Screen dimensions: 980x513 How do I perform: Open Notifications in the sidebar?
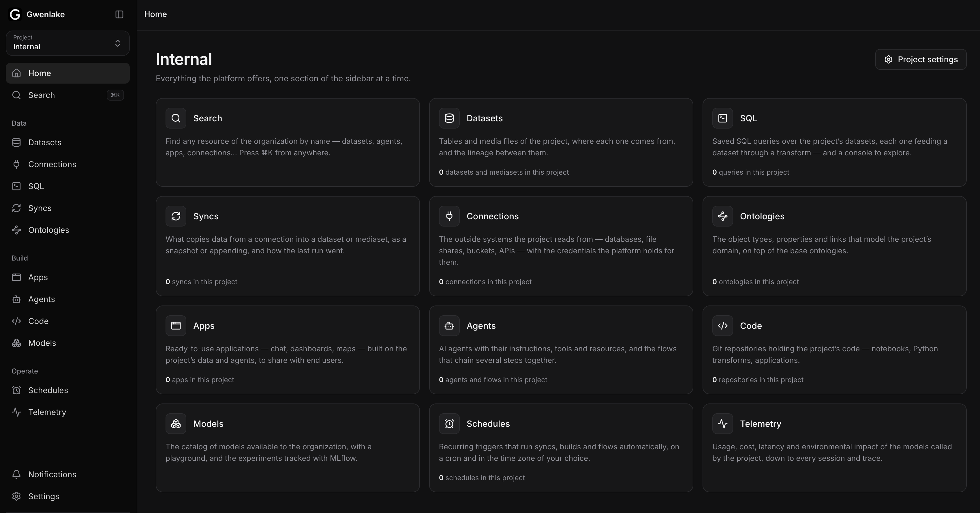coord(68,474)
